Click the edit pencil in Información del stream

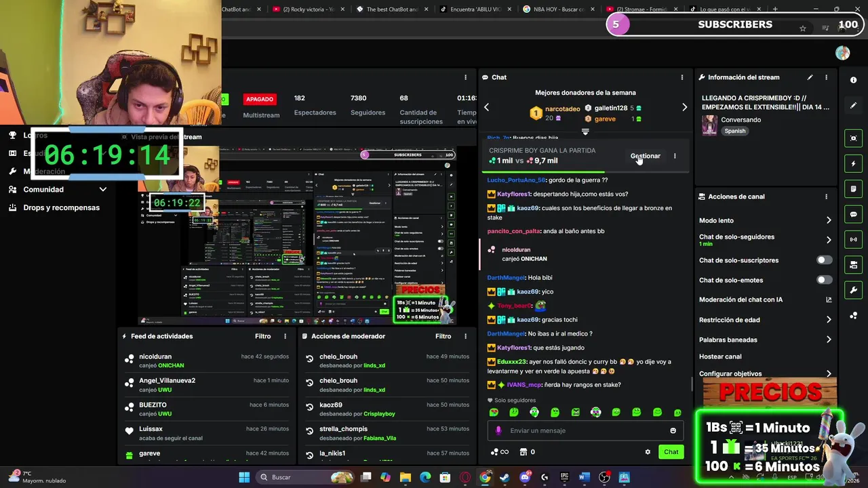point(810,77)
